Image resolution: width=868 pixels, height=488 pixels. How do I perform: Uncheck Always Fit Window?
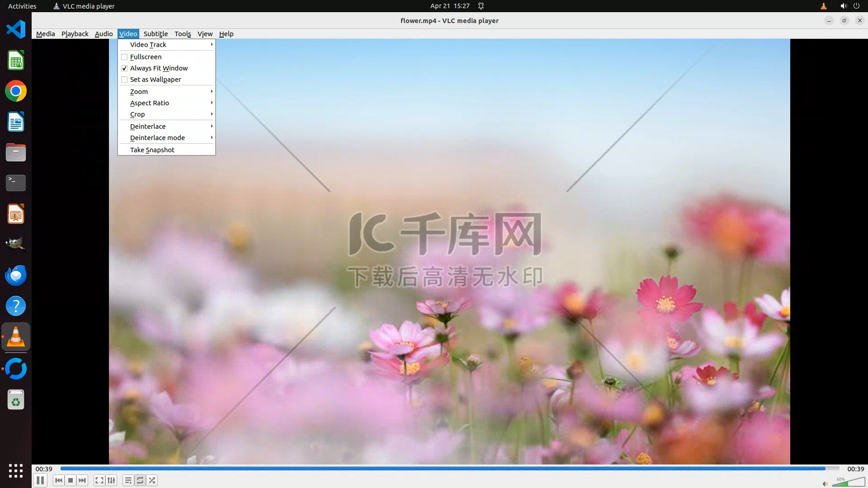tap(124, 68)
